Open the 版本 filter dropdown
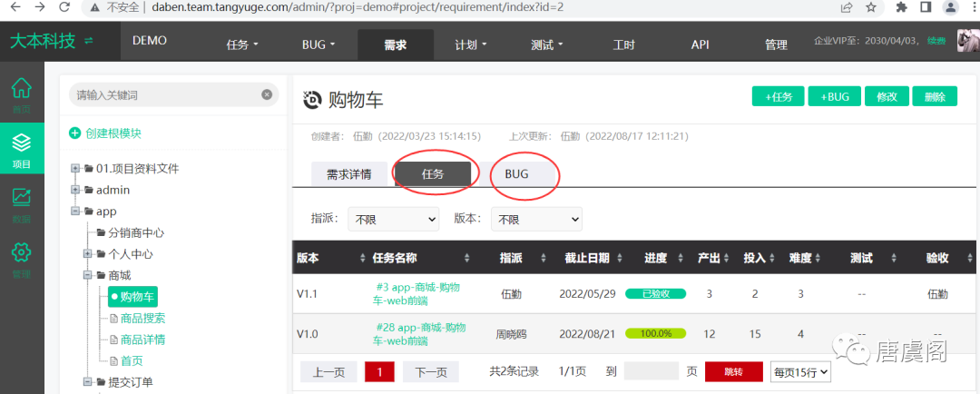The image size is (980, 394). [x=537, y=220]
